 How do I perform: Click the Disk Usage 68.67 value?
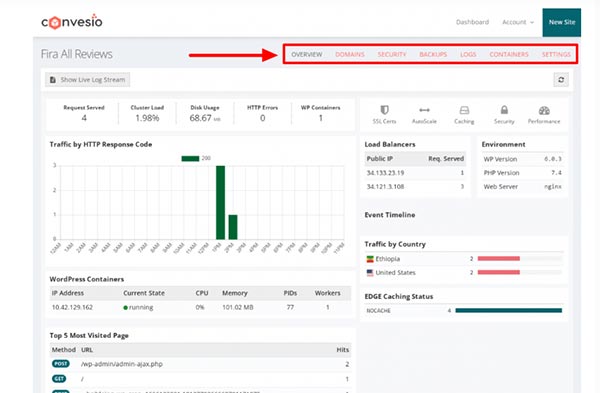point(205,118)
